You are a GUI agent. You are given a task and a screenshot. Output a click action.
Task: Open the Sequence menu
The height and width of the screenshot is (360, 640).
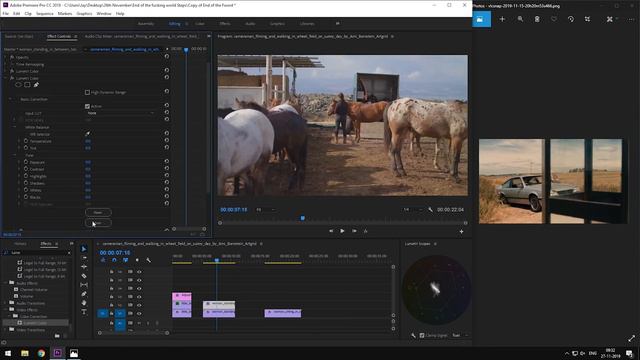(44, 13)
